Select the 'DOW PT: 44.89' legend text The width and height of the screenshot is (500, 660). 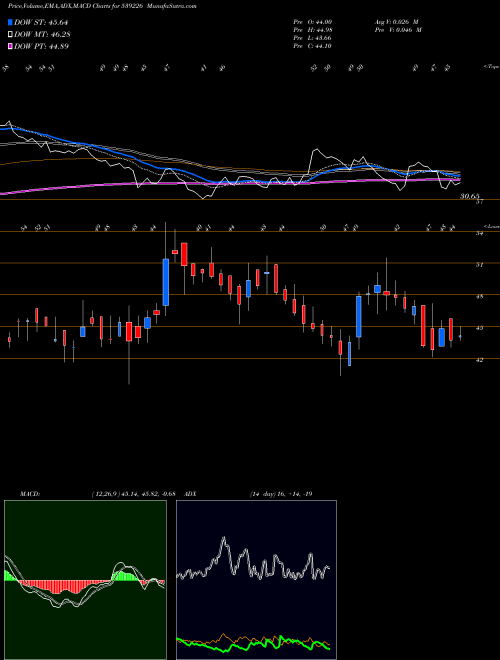[x=41, y=46]
